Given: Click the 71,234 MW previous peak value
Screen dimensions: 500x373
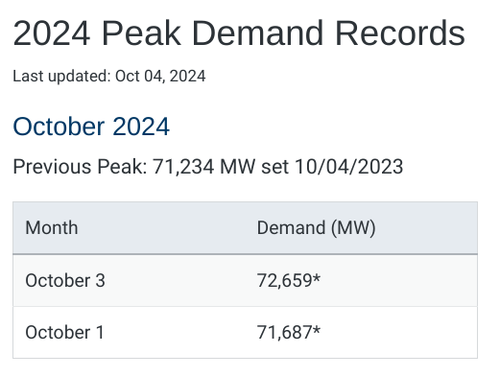Looking at the screenshot, I should click(x=204, y=166).
